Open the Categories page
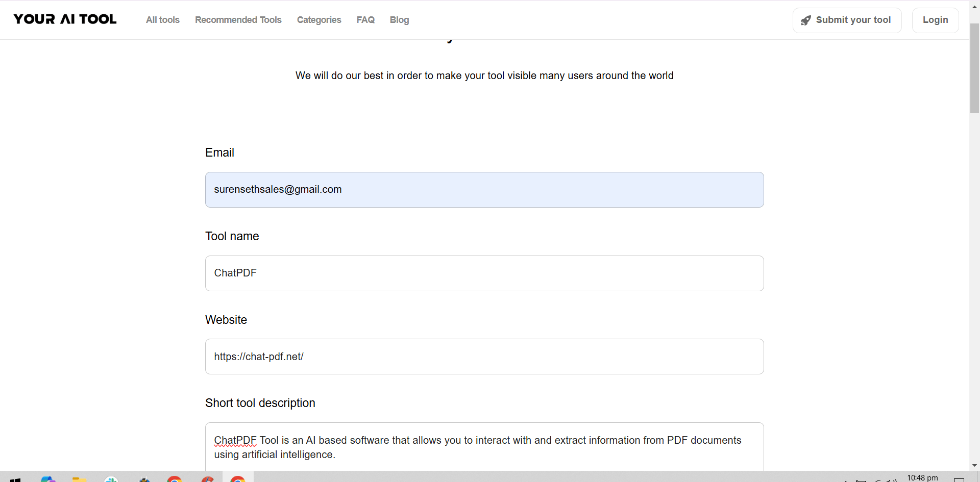 click(319, 20)
